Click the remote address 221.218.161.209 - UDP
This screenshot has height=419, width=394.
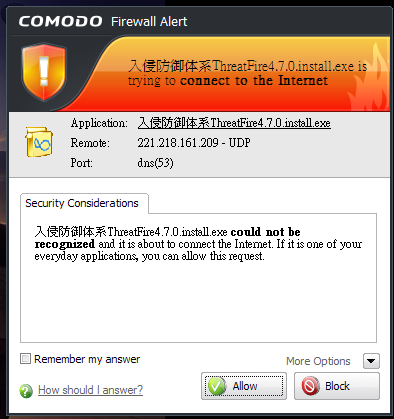(x=194, y=143)
